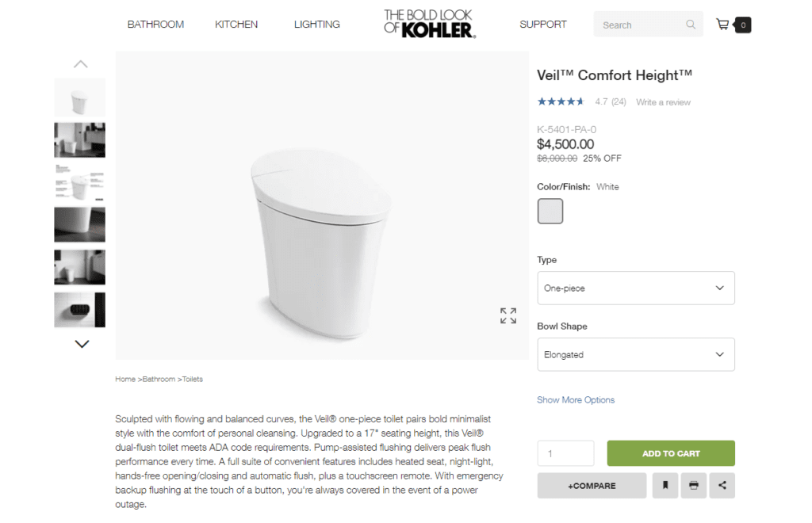Select the BATHROOM menu item
The image size is (812, 523).
click(x=155, y=24)
